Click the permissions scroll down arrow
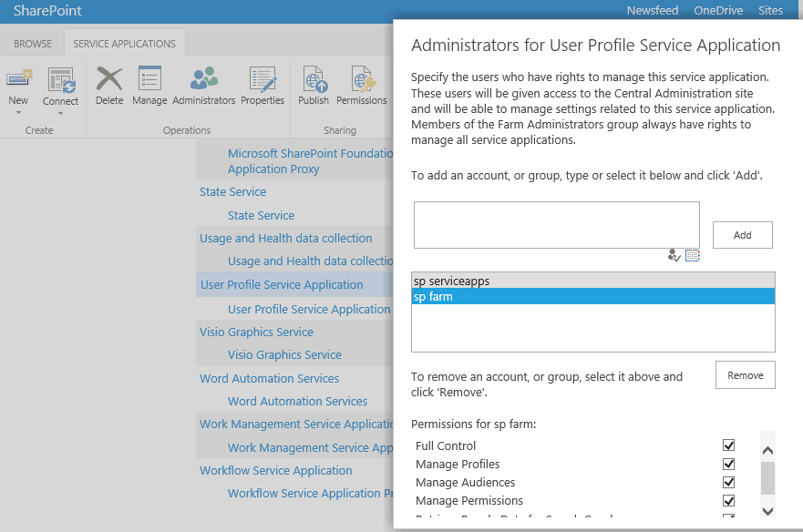 point(767,510)
